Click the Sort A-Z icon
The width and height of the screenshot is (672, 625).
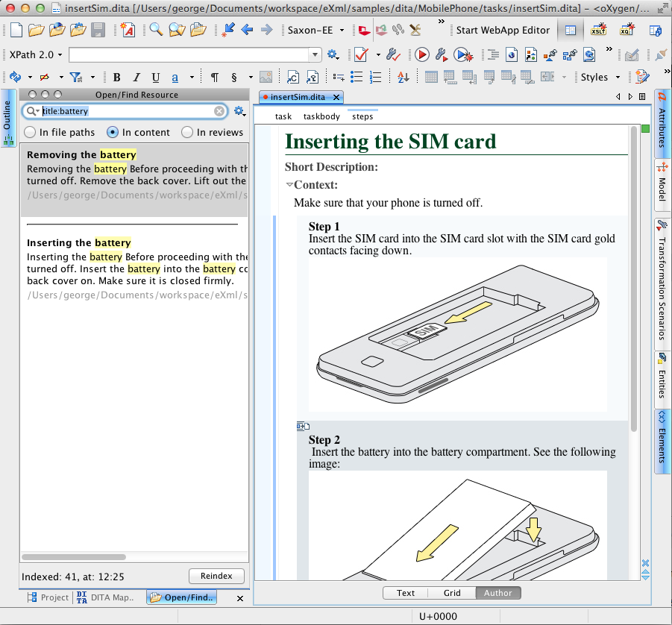coord(403,78)
